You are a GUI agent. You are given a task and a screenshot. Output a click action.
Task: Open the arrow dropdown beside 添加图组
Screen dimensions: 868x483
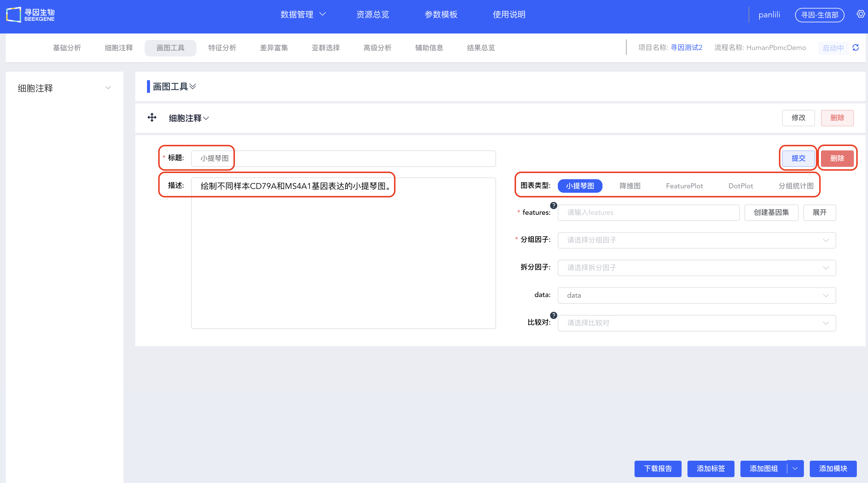(x=795, y=469)
